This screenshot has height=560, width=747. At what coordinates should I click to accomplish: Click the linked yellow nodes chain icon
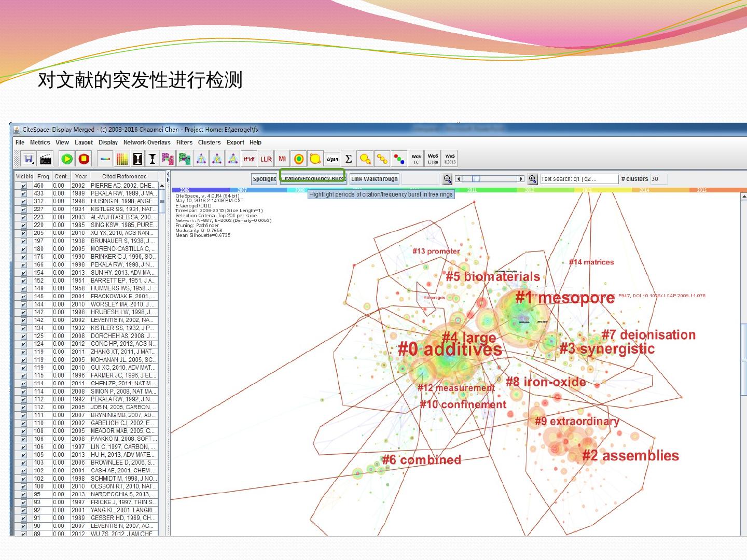click(382, 159)
